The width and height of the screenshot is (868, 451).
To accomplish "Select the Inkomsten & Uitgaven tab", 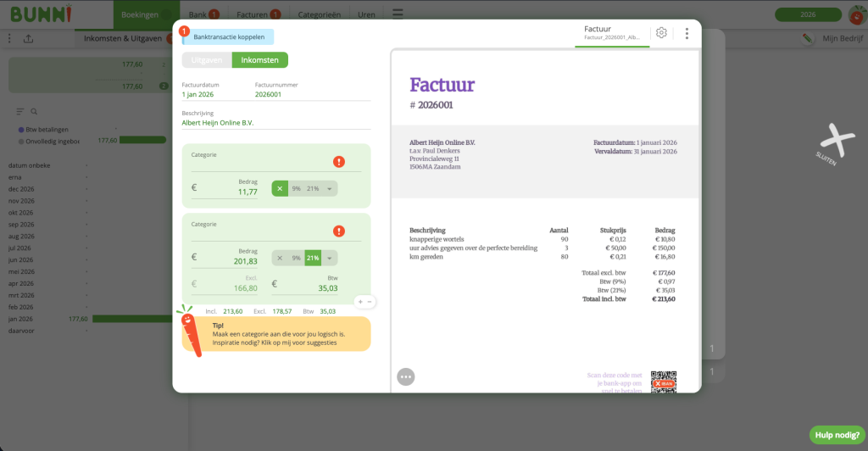I will (x=123, y=38).
